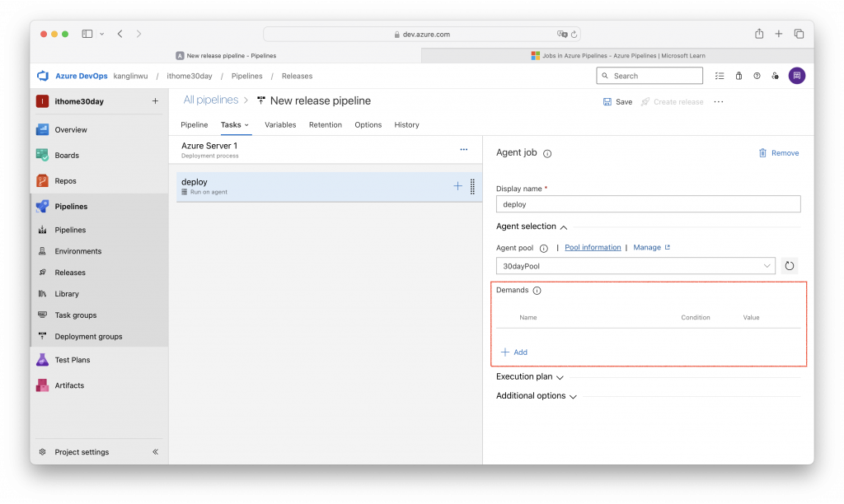Switch to the Variables tab
Image resolution: width=844 pixels, height=504 pixels.
280,125
